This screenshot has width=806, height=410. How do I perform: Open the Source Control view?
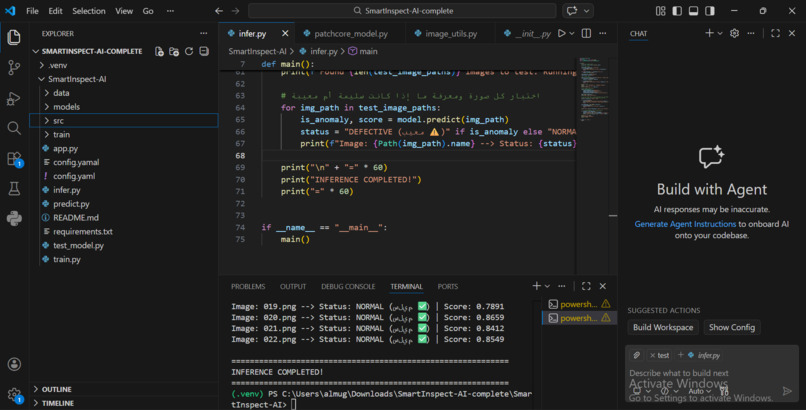(14, 67)
